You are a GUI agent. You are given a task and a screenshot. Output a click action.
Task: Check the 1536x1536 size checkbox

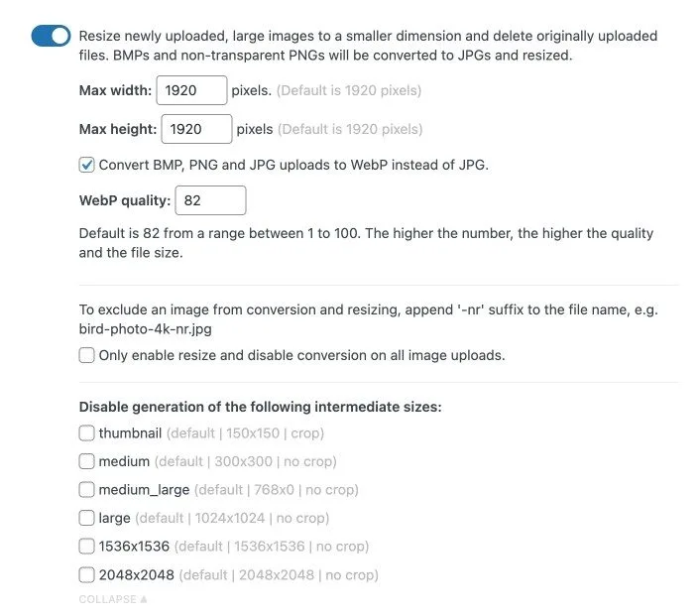tap(87, 547)
